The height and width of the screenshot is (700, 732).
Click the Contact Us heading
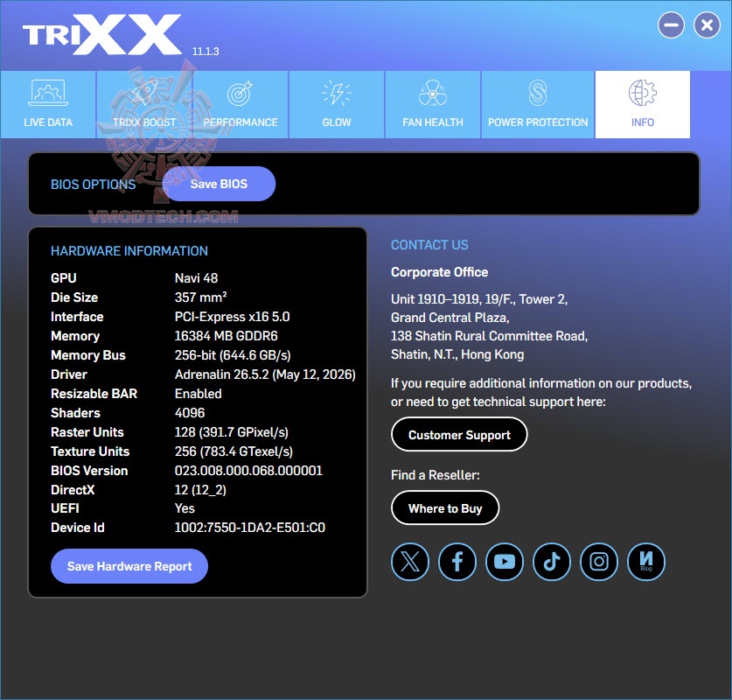[x=429, y=245]
